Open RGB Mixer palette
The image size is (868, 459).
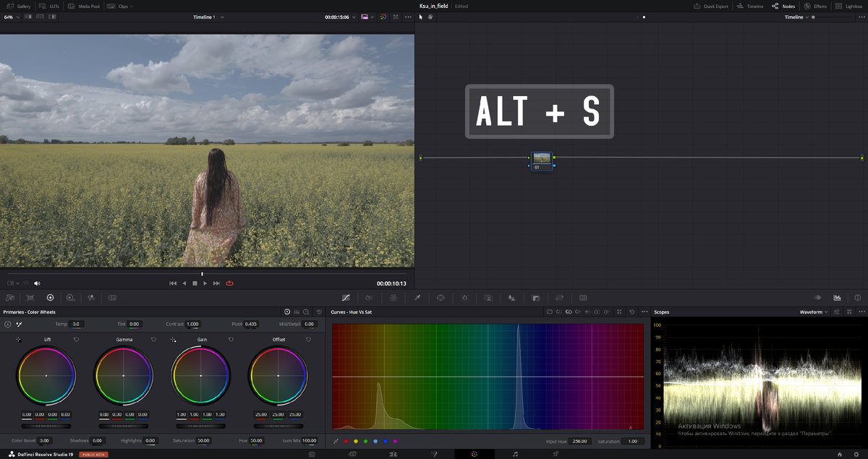[92, 297]
